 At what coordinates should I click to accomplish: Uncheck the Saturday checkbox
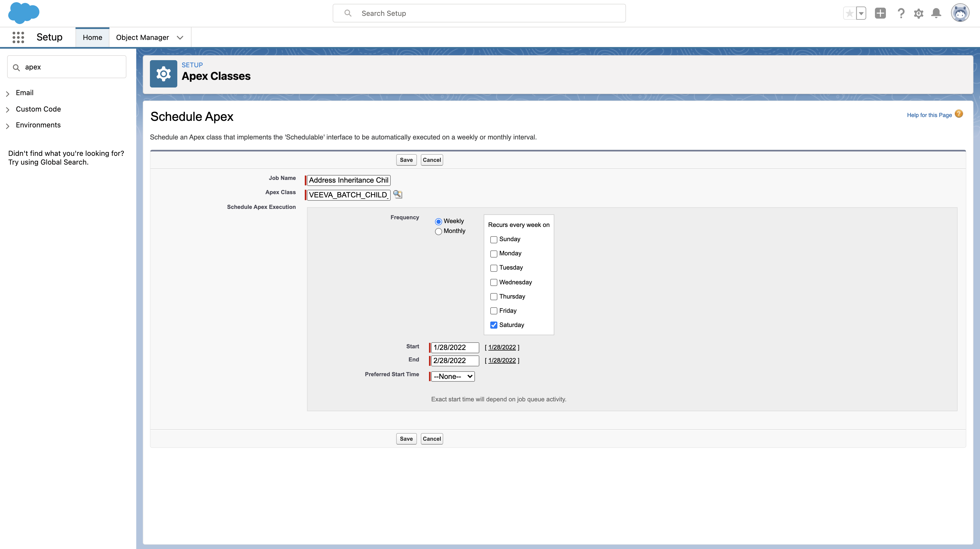(x=494, y=325)
